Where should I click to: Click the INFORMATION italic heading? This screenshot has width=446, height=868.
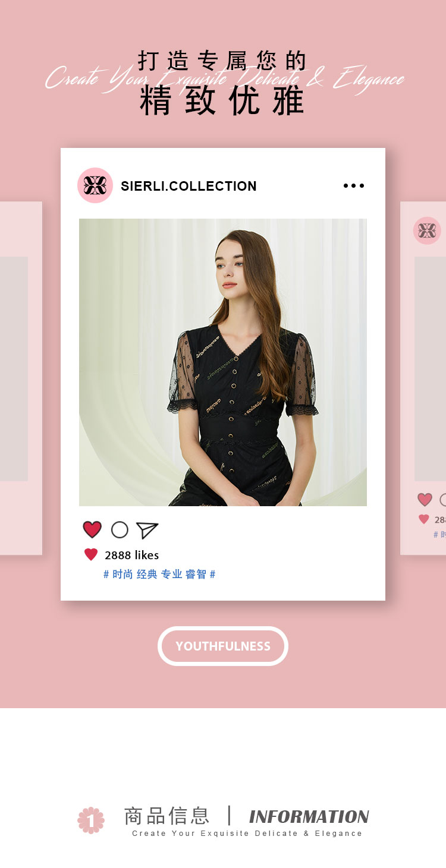tap(309, 817)
